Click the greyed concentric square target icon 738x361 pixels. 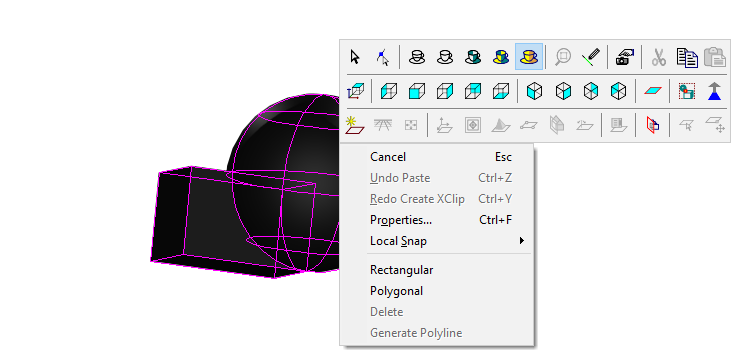[x=473, y=125]
